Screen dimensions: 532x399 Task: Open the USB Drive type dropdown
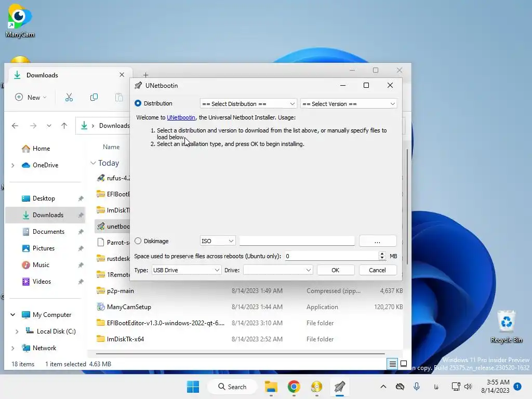186,270
